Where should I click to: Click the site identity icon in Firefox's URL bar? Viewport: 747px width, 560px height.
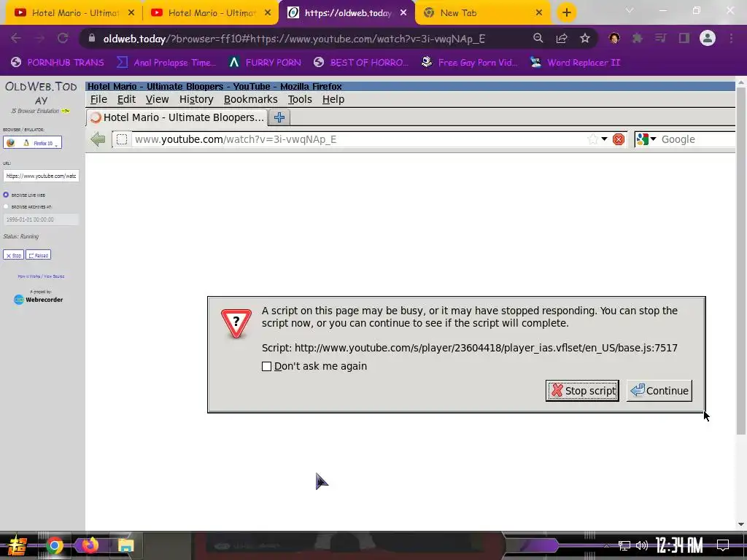pyautogui.click(x=122, y=139)
